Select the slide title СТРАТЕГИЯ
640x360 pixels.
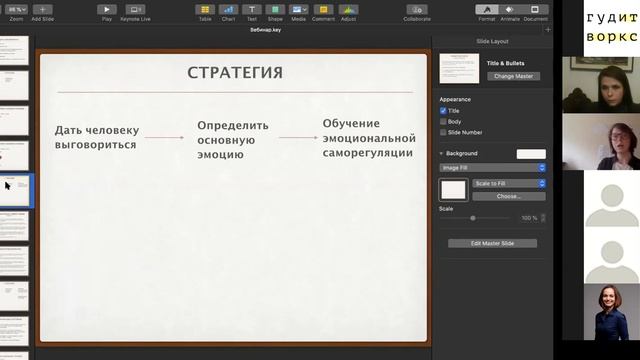[235, 73]
